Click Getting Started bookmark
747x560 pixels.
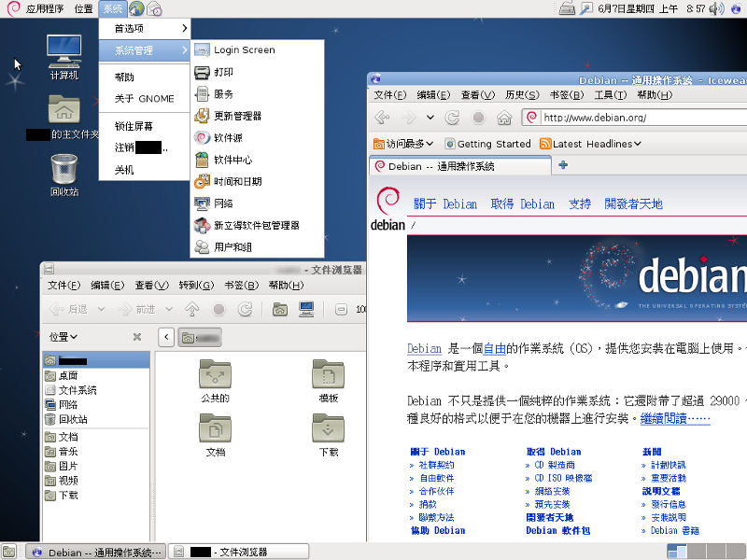click(487, 144)
